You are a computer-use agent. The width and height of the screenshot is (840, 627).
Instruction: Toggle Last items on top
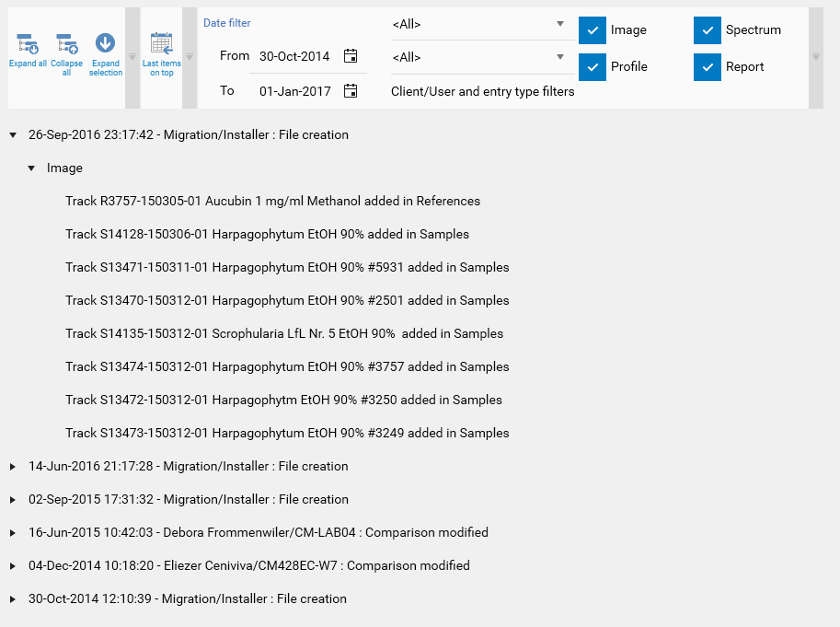pos(162,44)
